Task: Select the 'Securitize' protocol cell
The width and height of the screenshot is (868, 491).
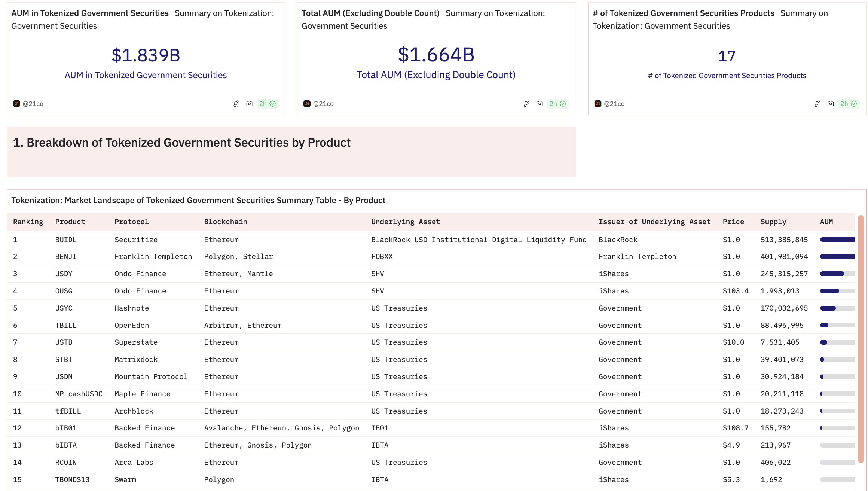Action: (x=136, y=240)
